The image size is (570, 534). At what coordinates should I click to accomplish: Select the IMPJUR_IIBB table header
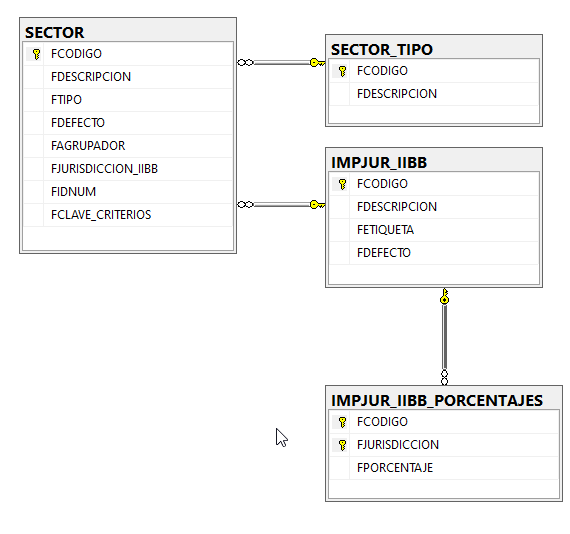click(x=434, y=162)
